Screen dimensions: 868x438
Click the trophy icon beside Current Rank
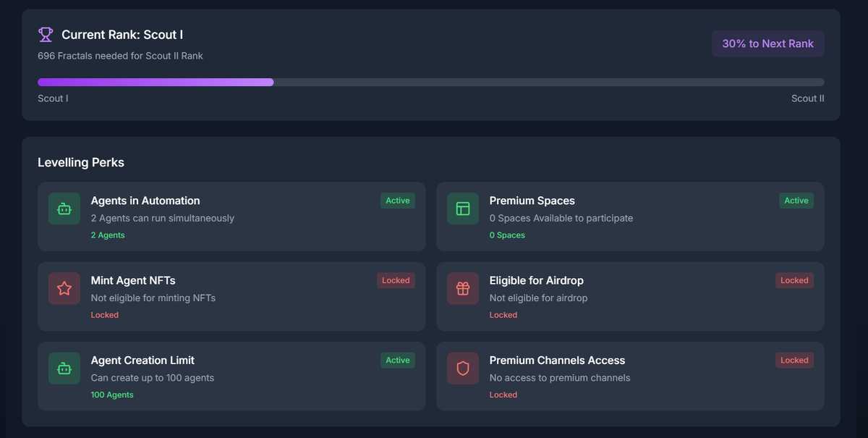(46, 34)
